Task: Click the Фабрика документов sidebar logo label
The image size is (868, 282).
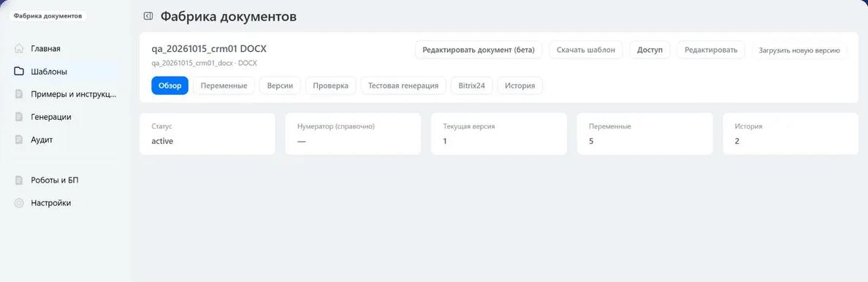Action: 47,16
